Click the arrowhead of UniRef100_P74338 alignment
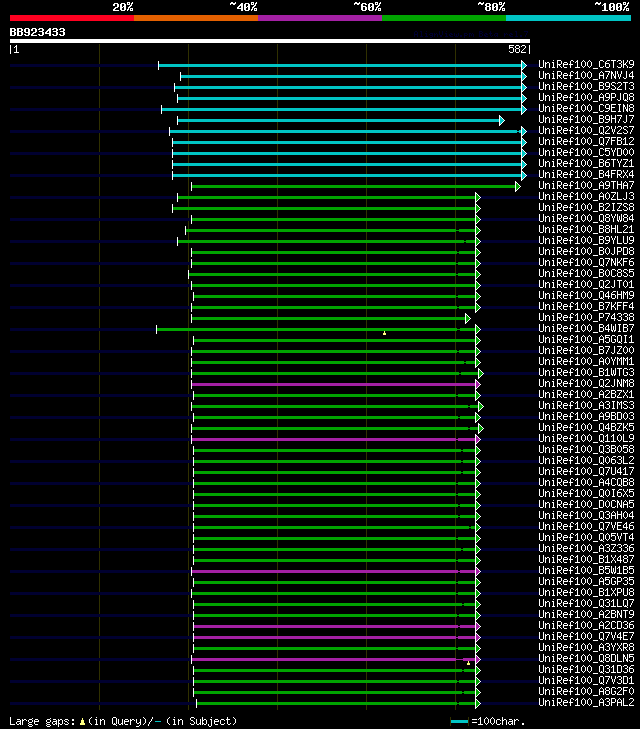The image size is (640, 729). click(x=468, y=319)
